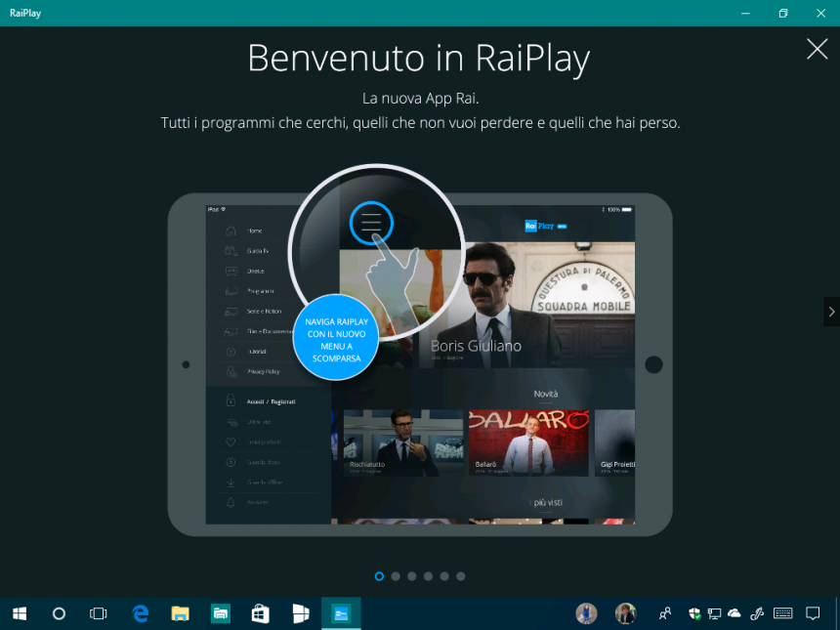Image resolution: width=840 pixels, height=630 pixels.
Task: Open the network status tray icon
Action: [714, 613]
